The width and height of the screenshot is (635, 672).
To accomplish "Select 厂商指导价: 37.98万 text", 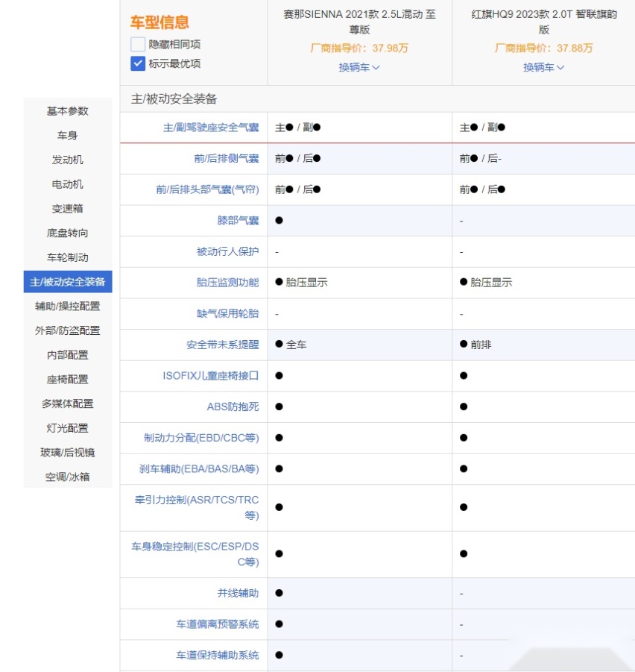I will (x=359, y=48).
